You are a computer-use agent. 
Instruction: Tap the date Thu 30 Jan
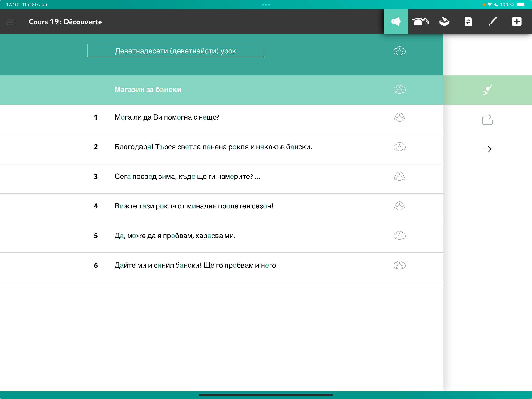35,4
